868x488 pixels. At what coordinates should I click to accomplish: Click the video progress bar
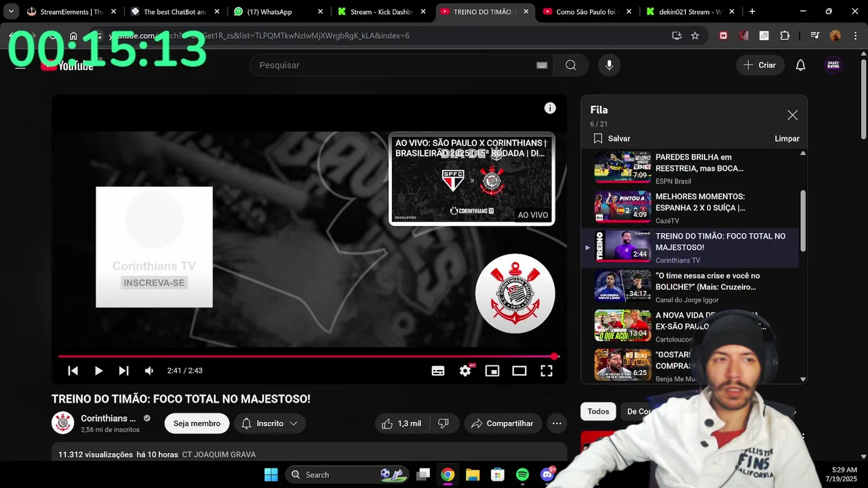click(x=309, y=356)
